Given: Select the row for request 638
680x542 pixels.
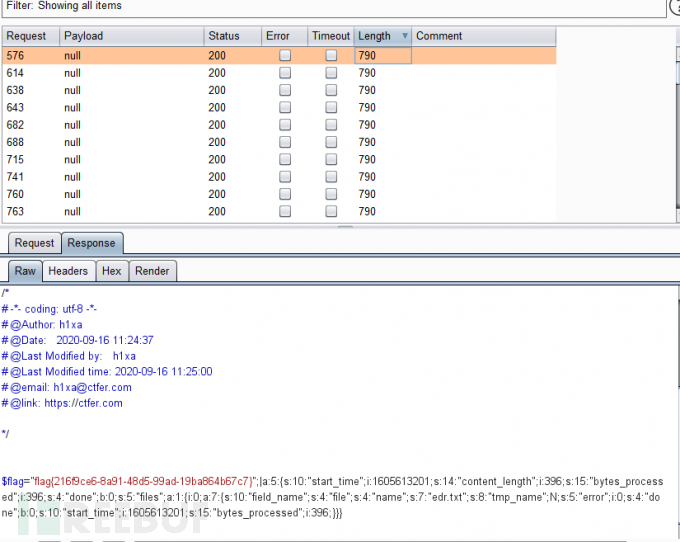Looking at the screenshot, I should point(150,90).
